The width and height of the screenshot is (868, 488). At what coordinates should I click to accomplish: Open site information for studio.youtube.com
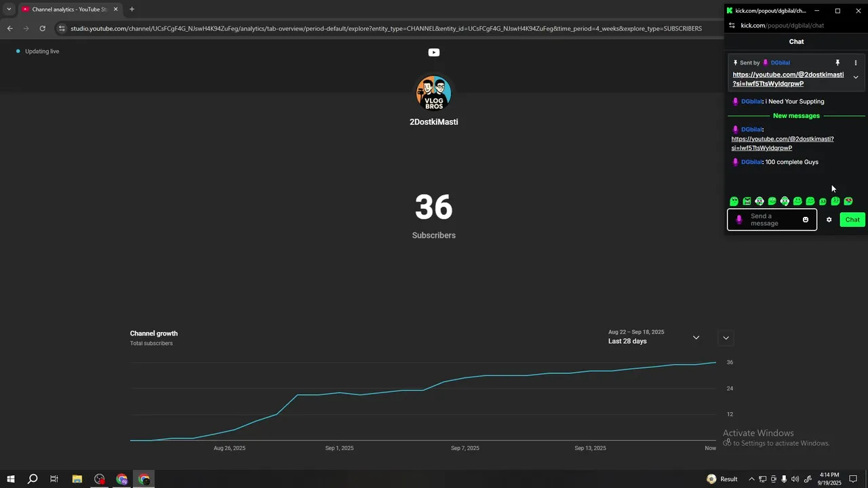pos(62,28)
